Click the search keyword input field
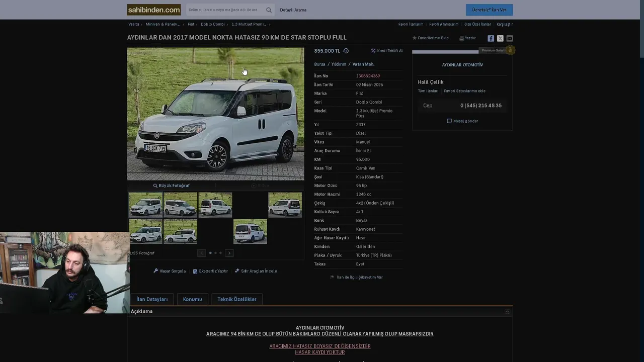This screenshot has width=644, height=362. pyautogui.click(x=225, y=10)
